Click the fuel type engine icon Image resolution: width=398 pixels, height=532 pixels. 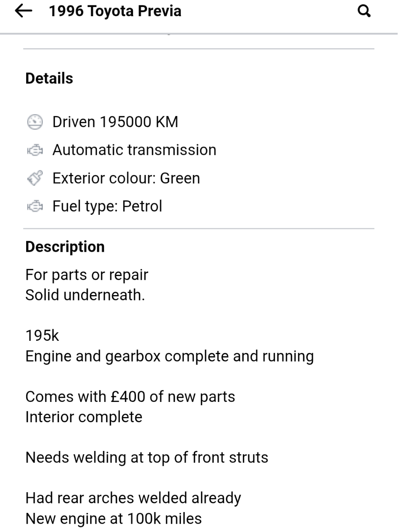[x=35, y=206]
